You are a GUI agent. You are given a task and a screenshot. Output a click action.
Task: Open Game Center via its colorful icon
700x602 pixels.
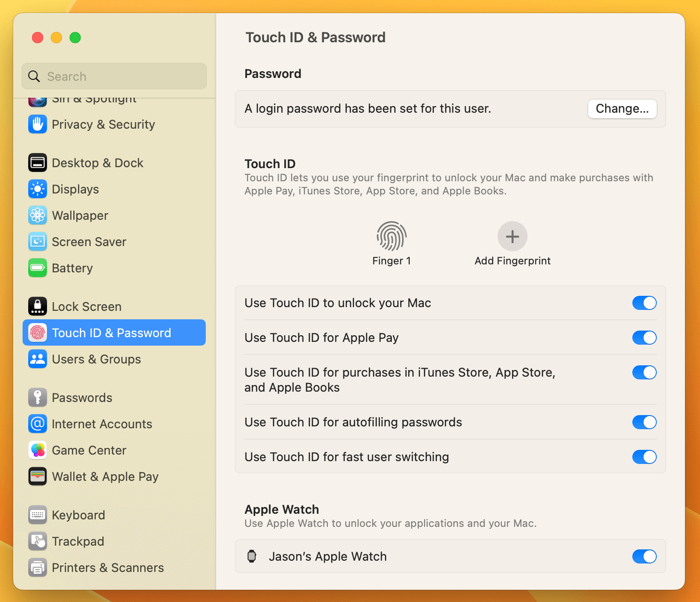tap(38, 450)
